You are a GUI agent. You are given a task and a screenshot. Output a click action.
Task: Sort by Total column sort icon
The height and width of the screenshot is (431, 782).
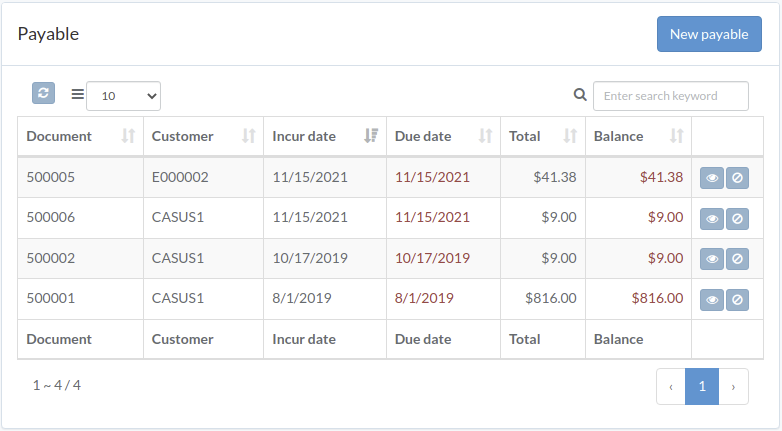click(570, 136)
